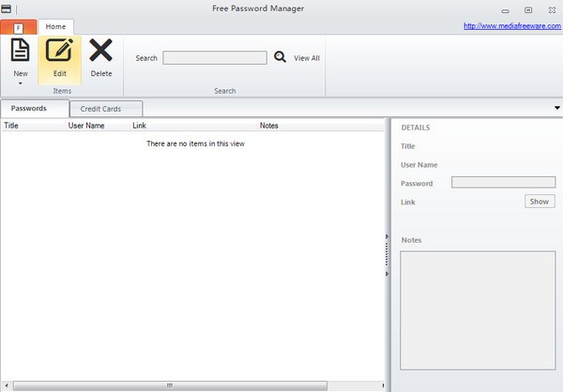Click the Delete X icon
563x392 pixels.
coord(101,50)
